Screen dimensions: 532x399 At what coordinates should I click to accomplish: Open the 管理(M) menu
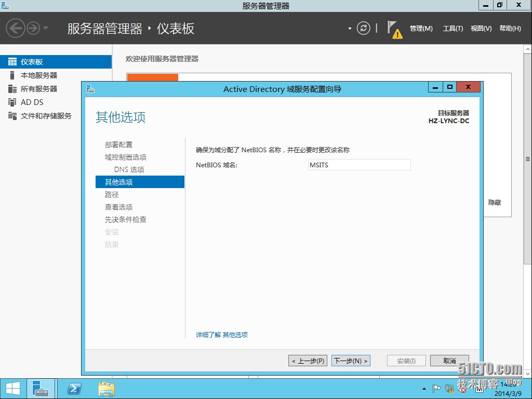pyautogui.click(x=421, y=29)
